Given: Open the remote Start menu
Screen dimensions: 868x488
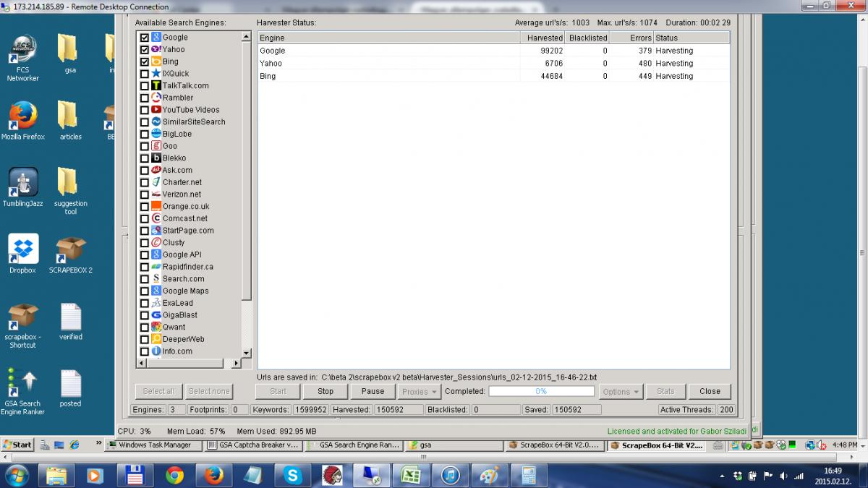Looking at the screenshot, I should [x=17, y=445].
